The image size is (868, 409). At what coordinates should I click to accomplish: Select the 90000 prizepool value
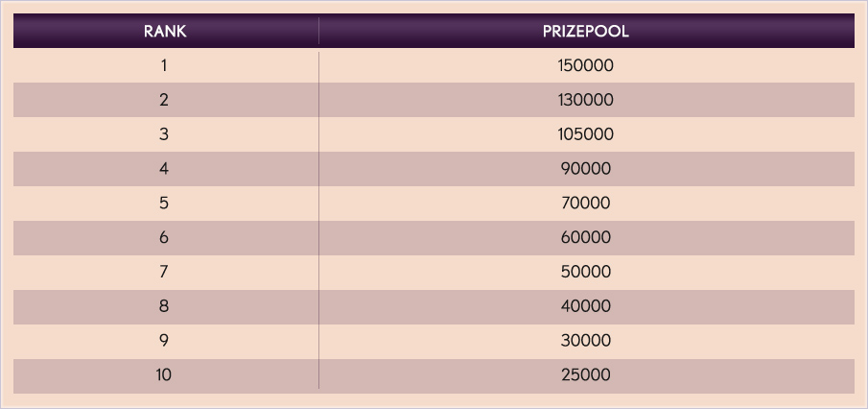pos(586,169)
